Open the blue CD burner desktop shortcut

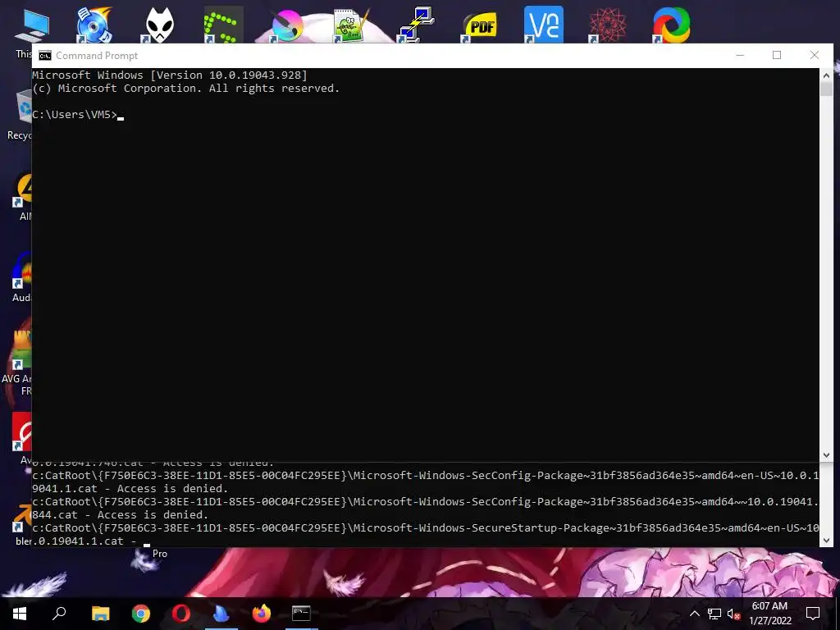(94, 25)
